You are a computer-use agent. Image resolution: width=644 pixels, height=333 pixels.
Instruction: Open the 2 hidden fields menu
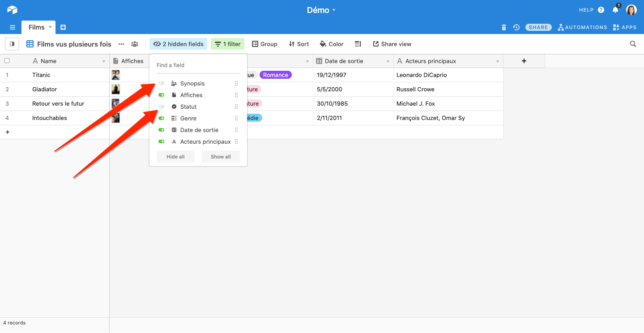pyautogui.click(x=178, y=44)
